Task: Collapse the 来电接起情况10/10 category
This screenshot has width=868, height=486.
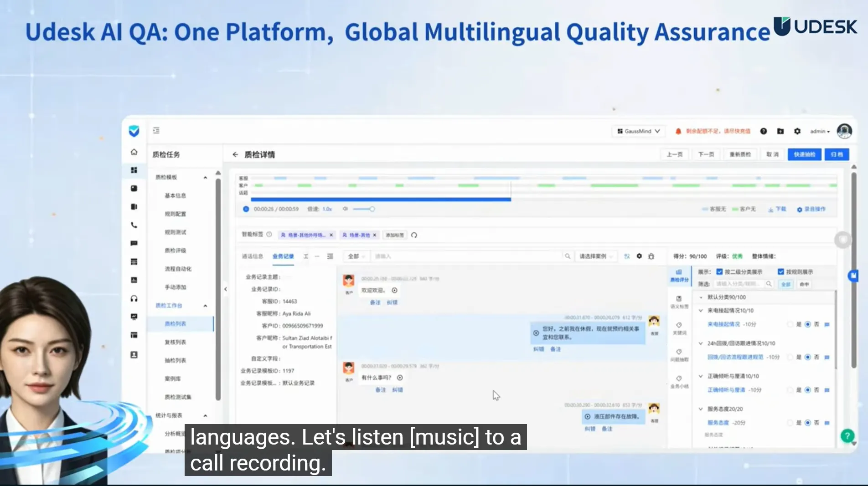Action: coord(701,311)
